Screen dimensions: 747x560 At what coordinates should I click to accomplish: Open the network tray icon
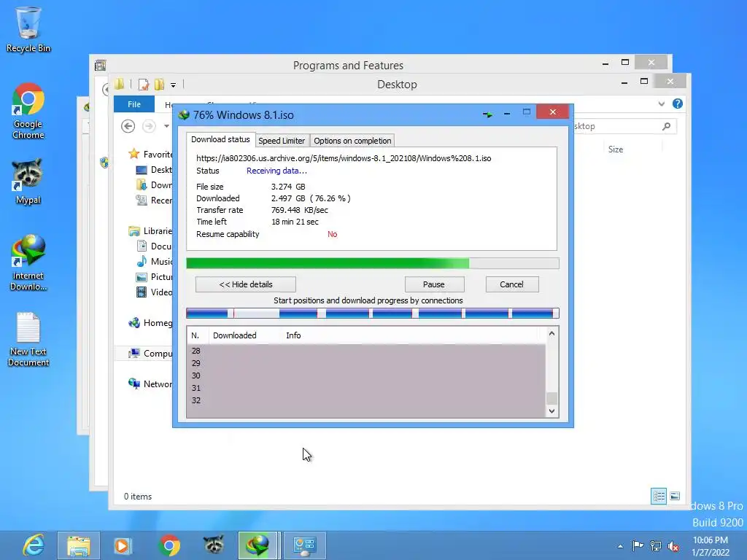click(656, 545)
